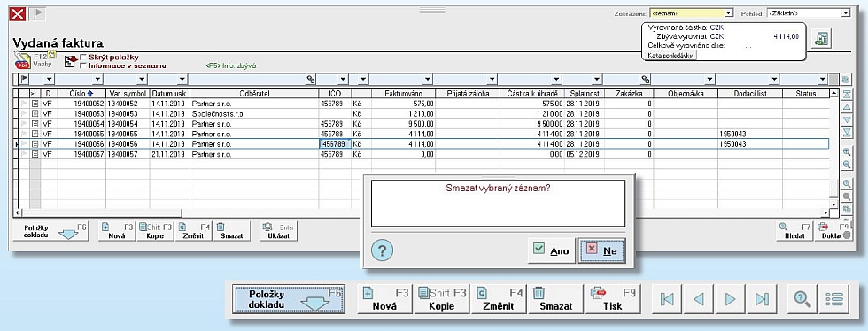
Task: Click the Odběratel column header
Action: pos(254,94)
